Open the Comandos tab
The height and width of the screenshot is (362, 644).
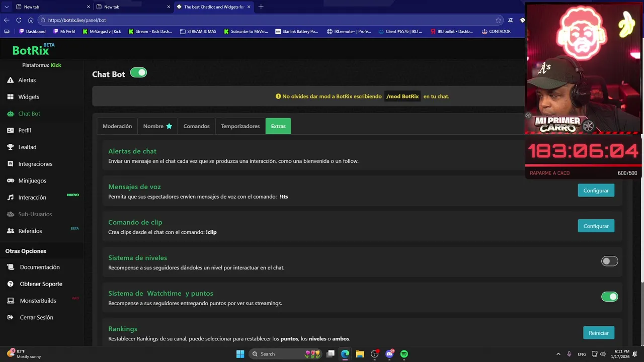pyautogui.click(x=196, y=126)
